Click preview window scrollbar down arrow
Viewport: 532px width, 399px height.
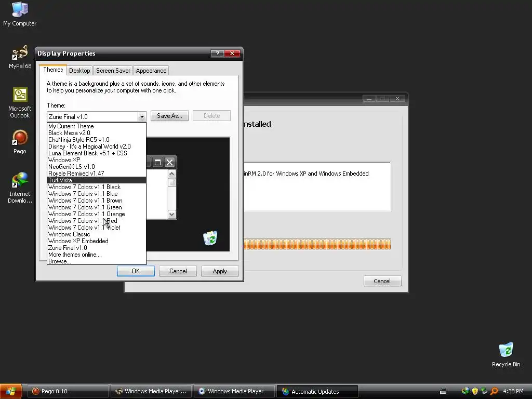(x=171, y=214)
